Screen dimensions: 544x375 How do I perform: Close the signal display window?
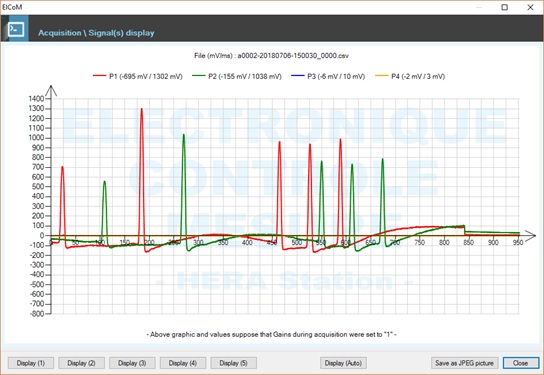(520, 363)
